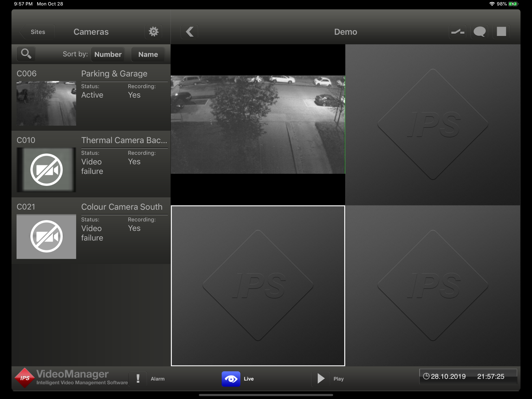The image size is (532, 399).
Task: Select the highlighted bottom-left view tile
Action: pyautogui.click(x=258, y=286)
